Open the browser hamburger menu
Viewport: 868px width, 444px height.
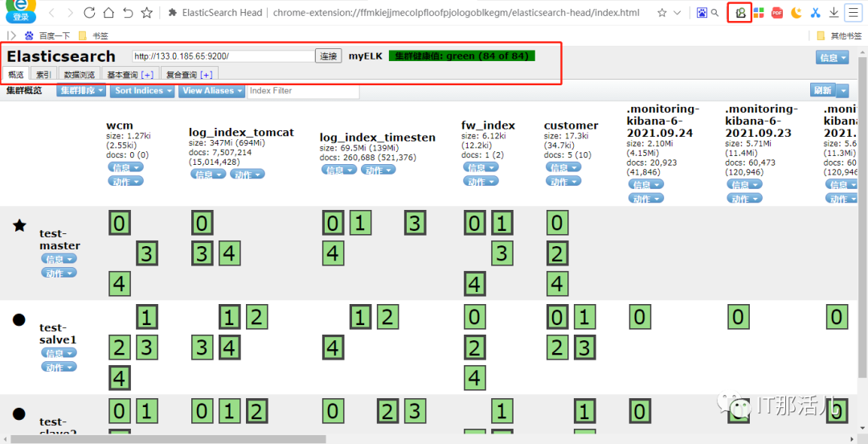point(853,12)
